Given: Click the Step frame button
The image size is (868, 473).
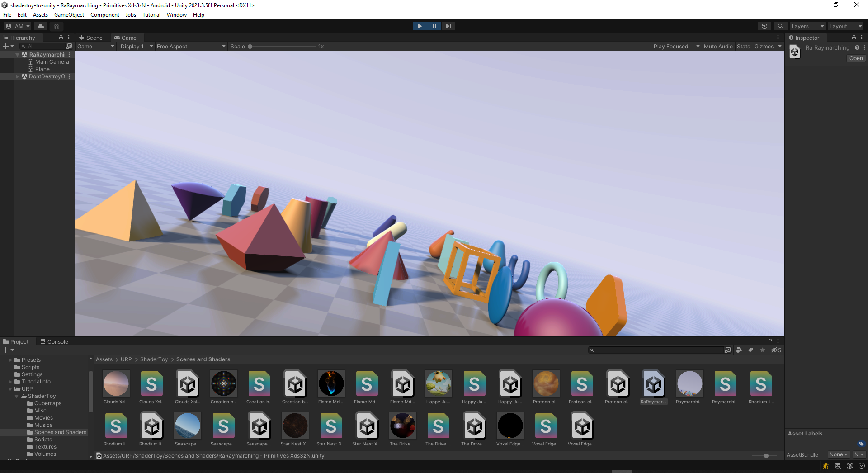Looking at the screenshot, I should [x=448, y=26].
